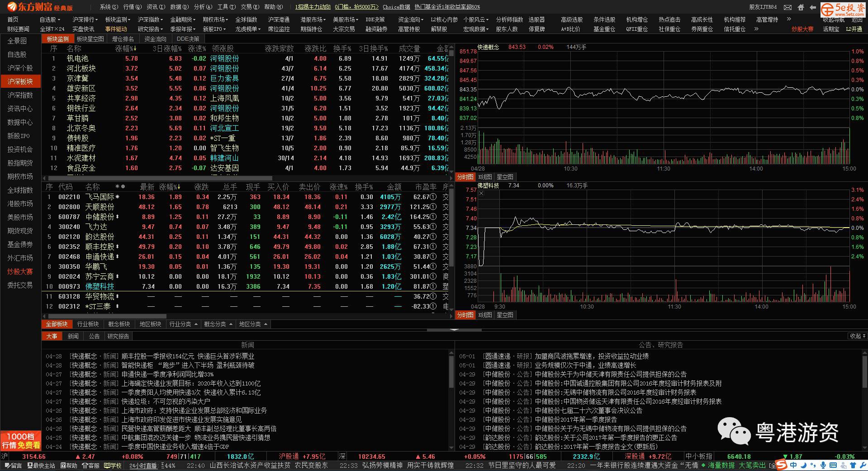The width and height of the screenshot is (868, 471).
Task: Open the Choice数据 link
Action: click(x=396, y=7)
